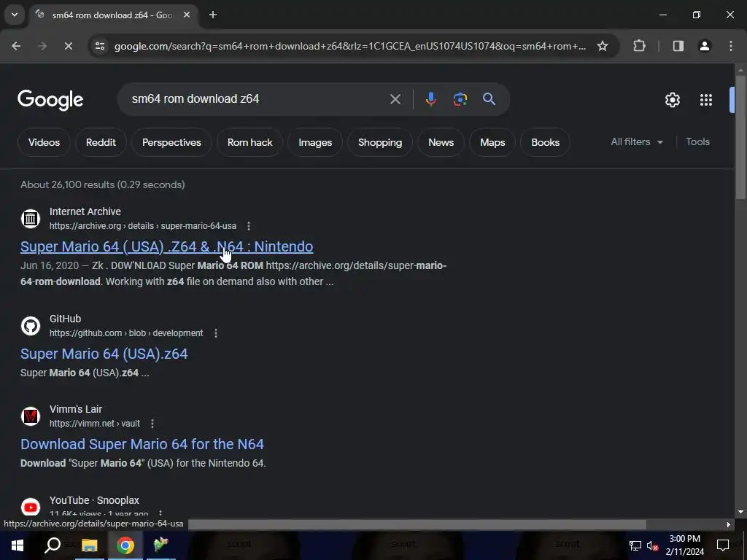Open File Explorer from taskbar

(89, 545)
